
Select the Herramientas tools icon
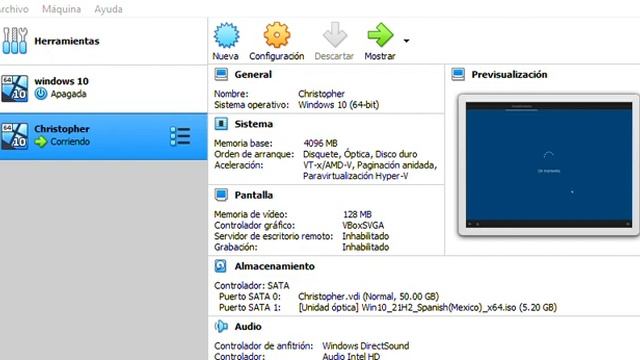[15, 41]
